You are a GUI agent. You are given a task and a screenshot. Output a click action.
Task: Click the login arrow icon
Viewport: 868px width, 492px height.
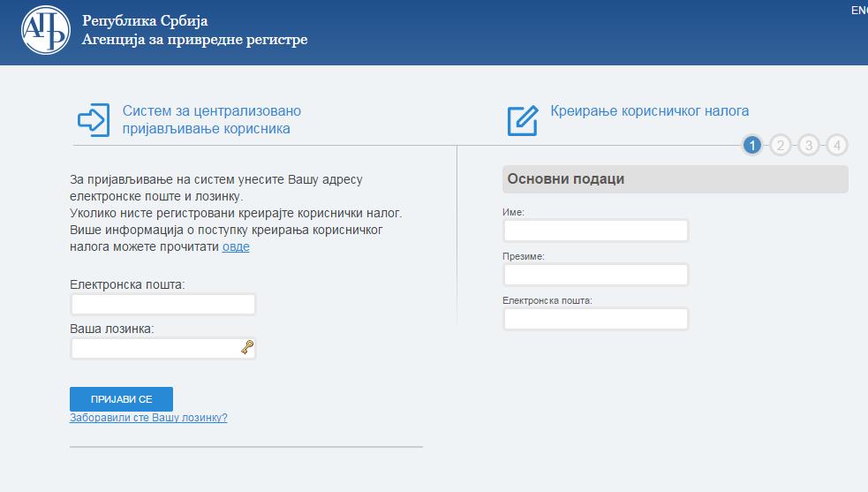pos(94,120)
